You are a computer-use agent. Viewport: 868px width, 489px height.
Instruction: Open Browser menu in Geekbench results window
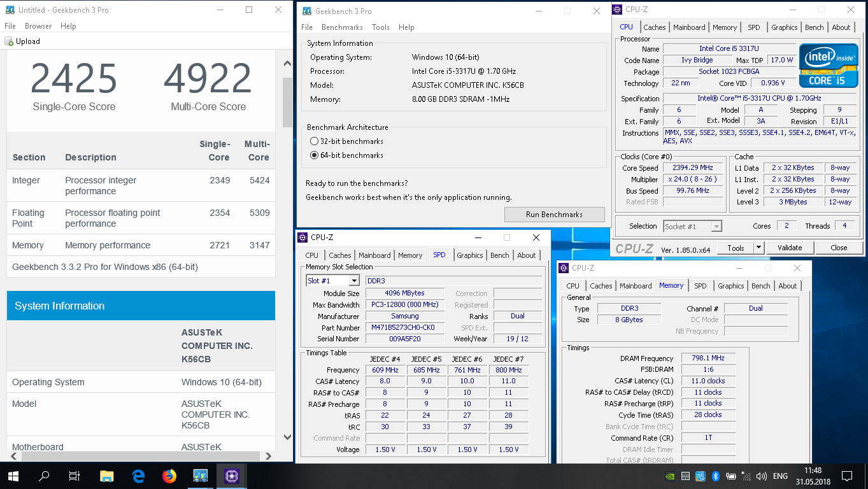pos(38,26)
